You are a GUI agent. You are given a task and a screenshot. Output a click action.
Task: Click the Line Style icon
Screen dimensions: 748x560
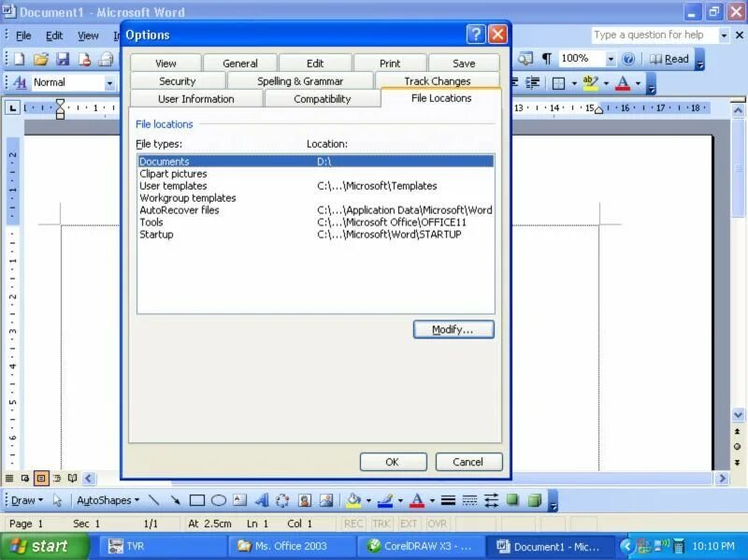coord(448,500)
